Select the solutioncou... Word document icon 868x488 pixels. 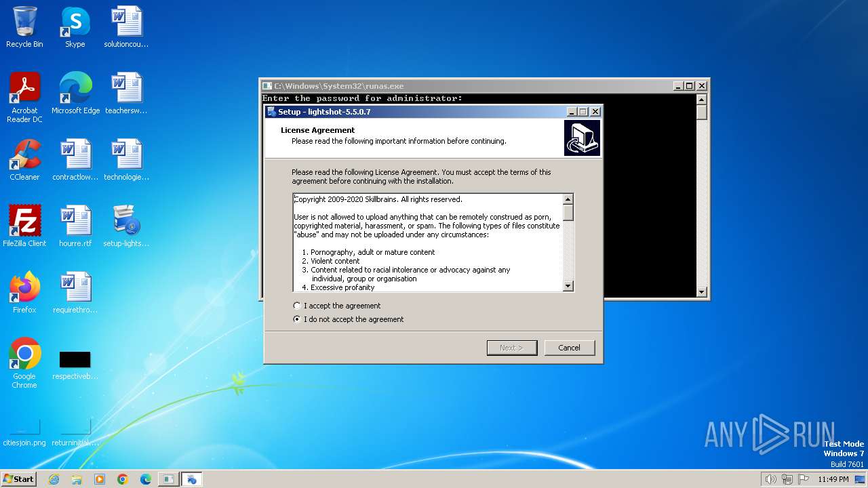click(x=126, y=27)
